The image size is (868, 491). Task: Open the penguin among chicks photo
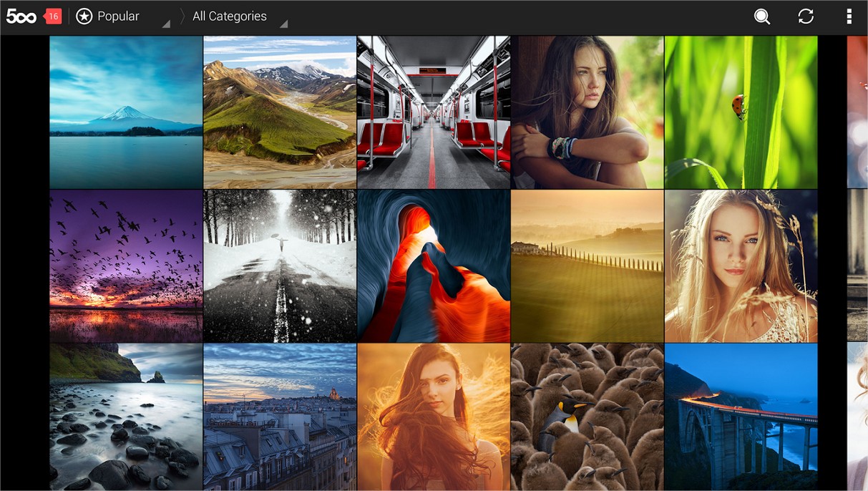coord(587,417)
